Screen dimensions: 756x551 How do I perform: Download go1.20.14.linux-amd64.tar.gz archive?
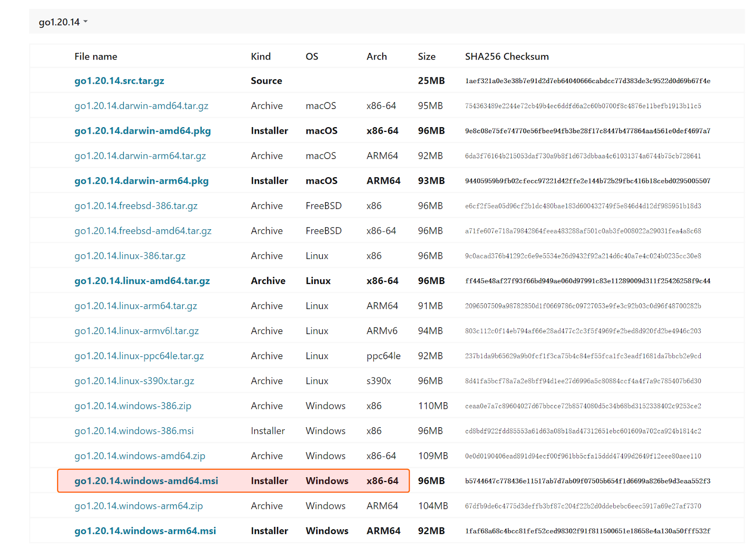point(142,281)
